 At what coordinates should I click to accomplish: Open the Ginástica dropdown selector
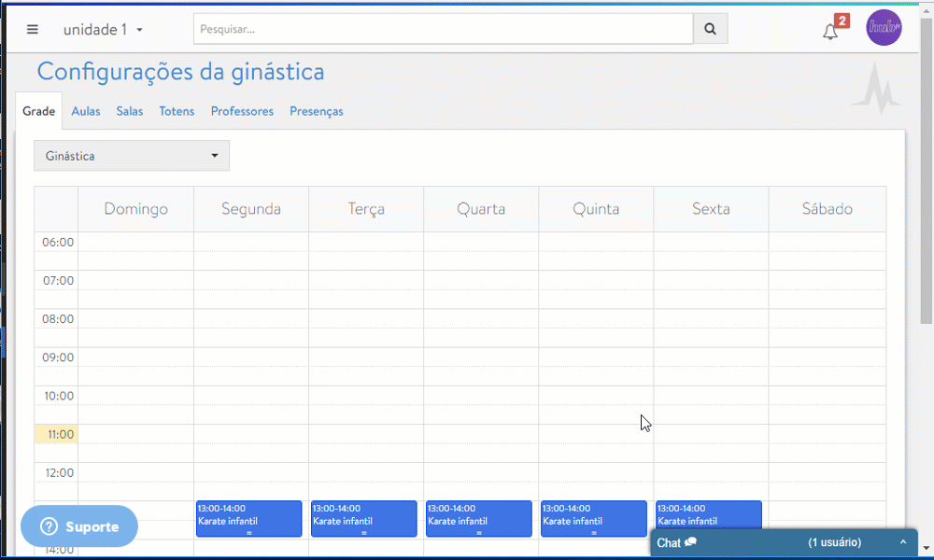[131, 155]
